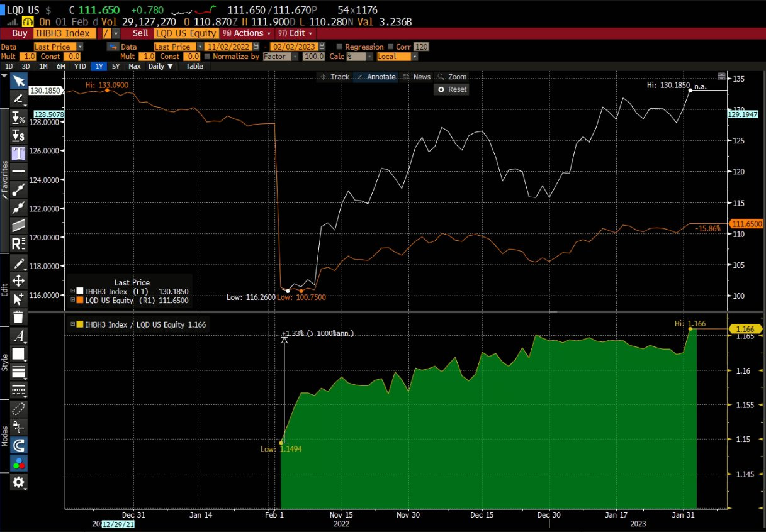
Task: Activate the text annotation T tool
Action: [19, 153]
